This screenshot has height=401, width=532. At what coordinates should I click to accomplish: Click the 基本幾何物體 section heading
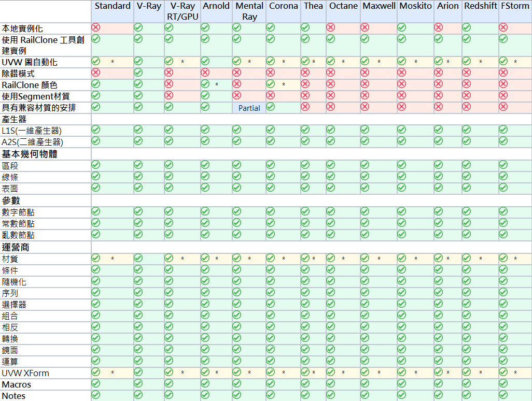point(30,154)
